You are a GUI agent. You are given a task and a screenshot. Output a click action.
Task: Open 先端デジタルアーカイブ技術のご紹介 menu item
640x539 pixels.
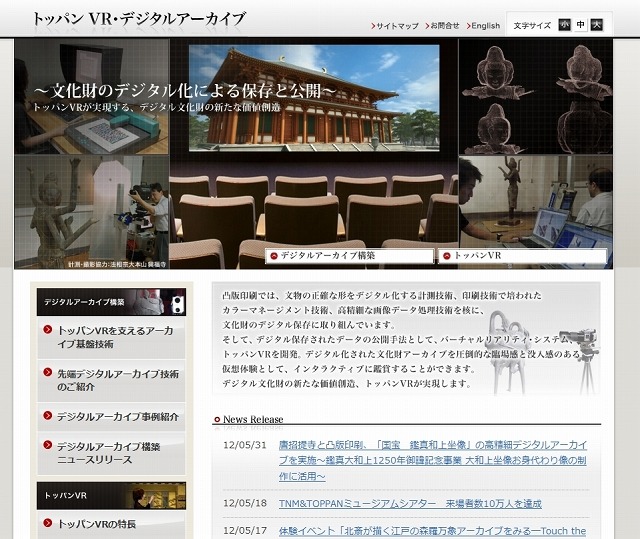111,380
